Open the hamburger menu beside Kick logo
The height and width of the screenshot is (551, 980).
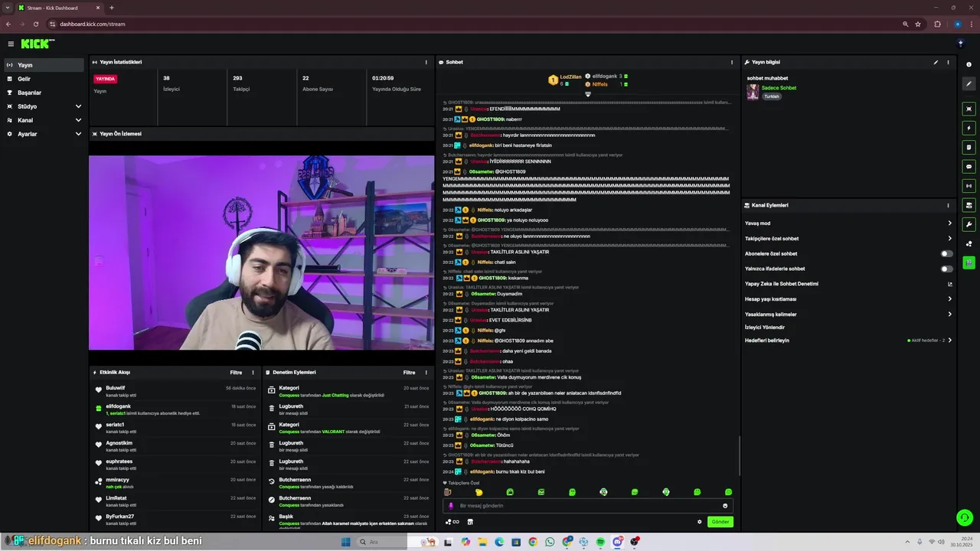(11, 44)
